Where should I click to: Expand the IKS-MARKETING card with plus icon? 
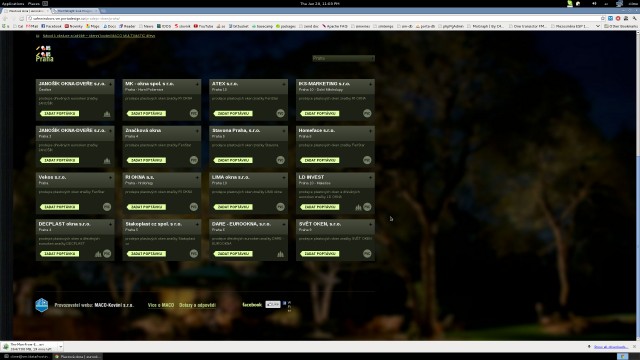371,84
